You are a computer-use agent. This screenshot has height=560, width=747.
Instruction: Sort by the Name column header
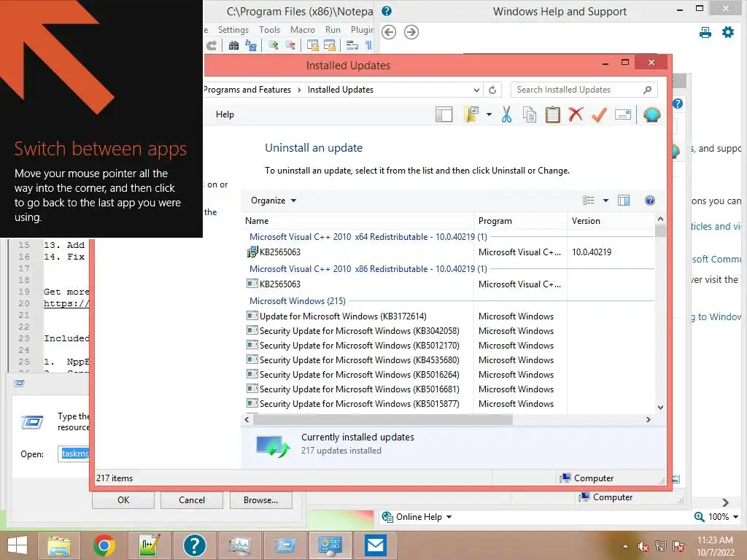(357, 221)
